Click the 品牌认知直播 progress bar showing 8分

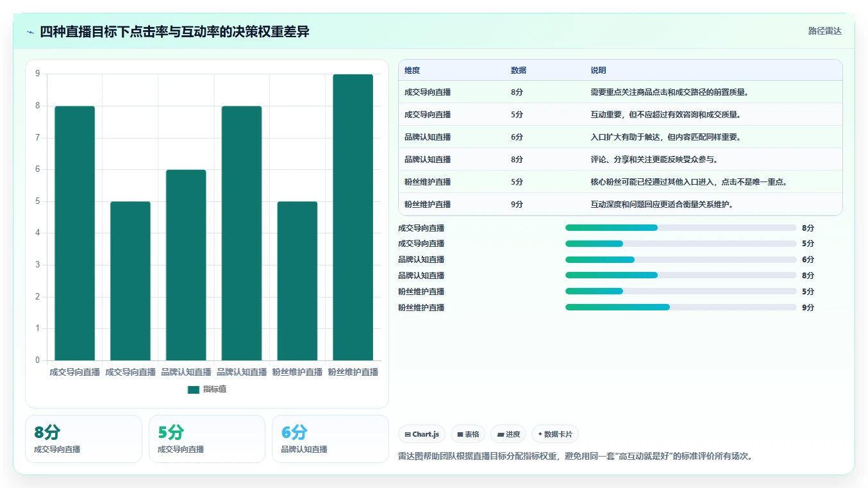click(x=681, y=276)
